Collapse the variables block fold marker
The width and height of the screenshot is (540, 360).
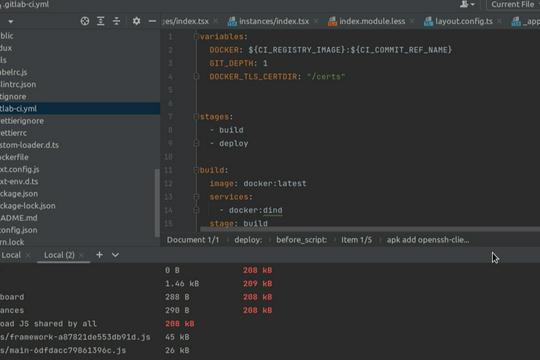(x=196, y=36)
